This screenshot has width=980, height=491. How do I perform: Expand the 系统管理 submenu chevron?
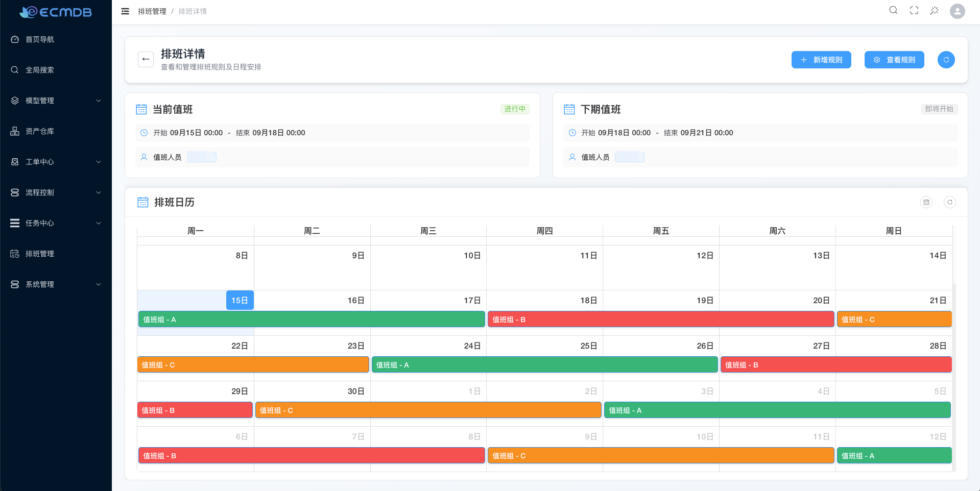pyautogui.click(x=99, y=284)
